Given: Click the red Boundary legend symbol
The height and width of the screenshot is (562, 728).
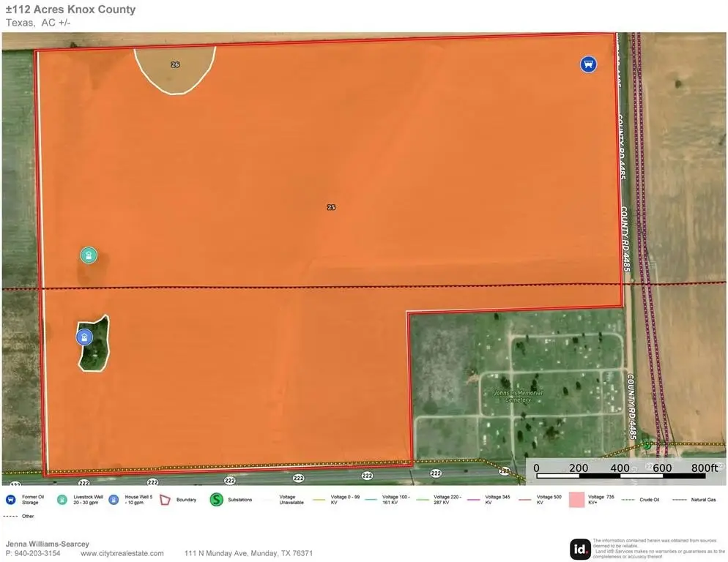Looking at the screenshot, I should [x=165, y=500].
